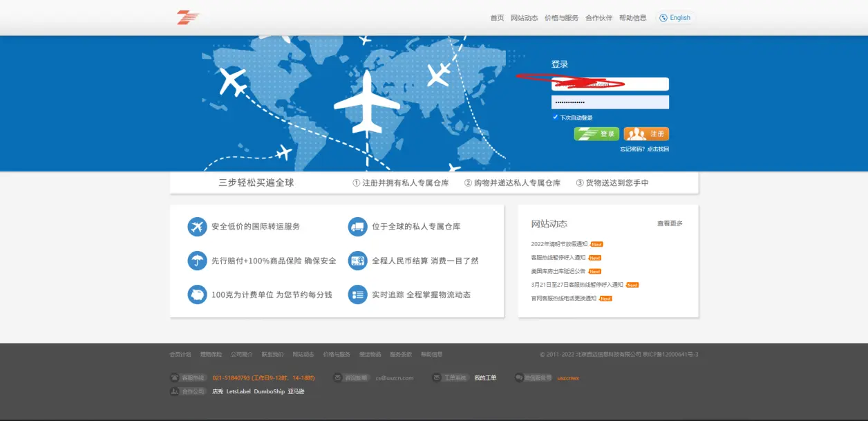The height and width of the screenshot is (421, 868).
Task: Open 合作伙伴 in the top navigation
Action: [598, 18]
